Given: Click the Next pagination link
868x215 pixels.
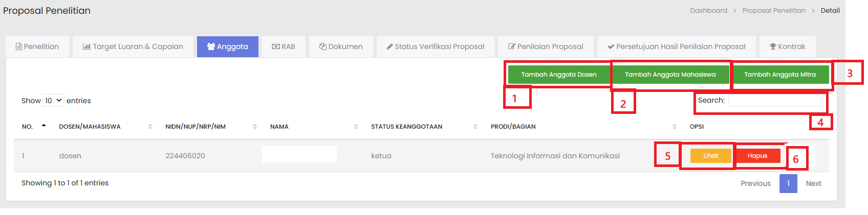Looking at the screenshot, I should [813, 183].
